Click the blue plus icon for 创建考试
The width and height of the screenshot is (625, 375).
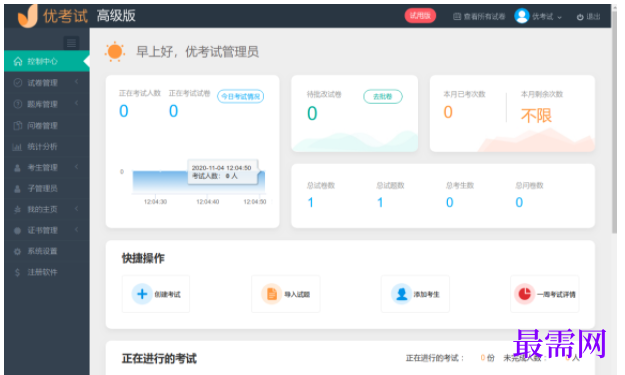(142, 294)
